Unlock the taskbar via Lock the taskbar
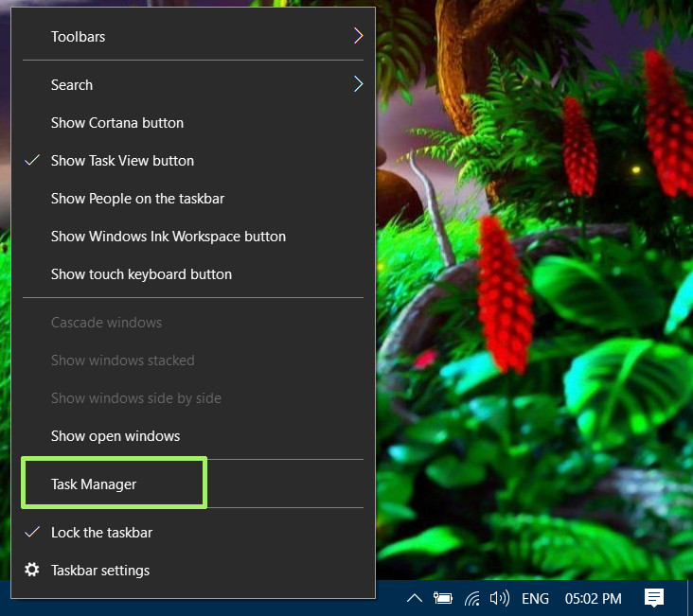This screenshot has width=693, height=616. click(193, 533)
